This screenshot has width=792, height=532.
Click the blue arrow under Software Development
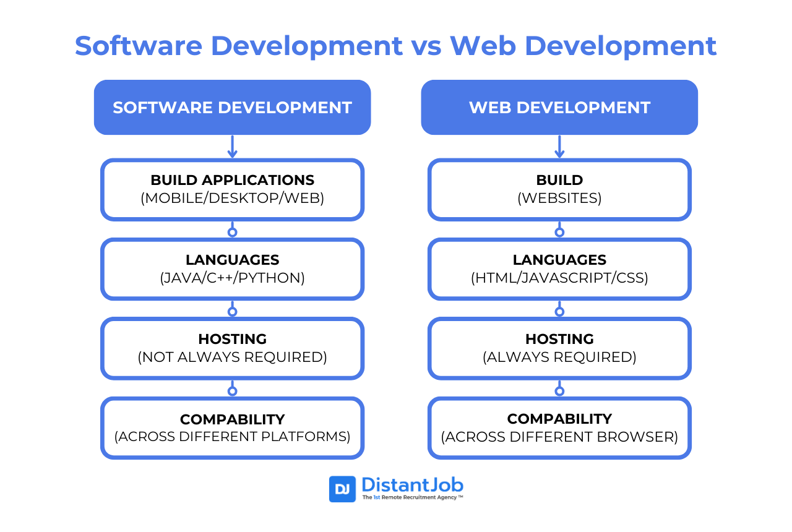(x=232, y=148)
